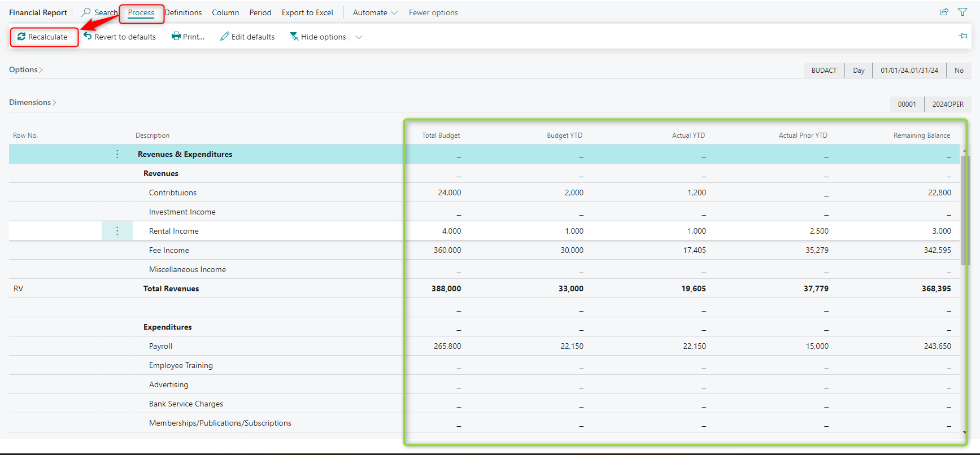Select the Payroll row description
The width and height of the screenshot is (980, 455).
click(160, 346)
